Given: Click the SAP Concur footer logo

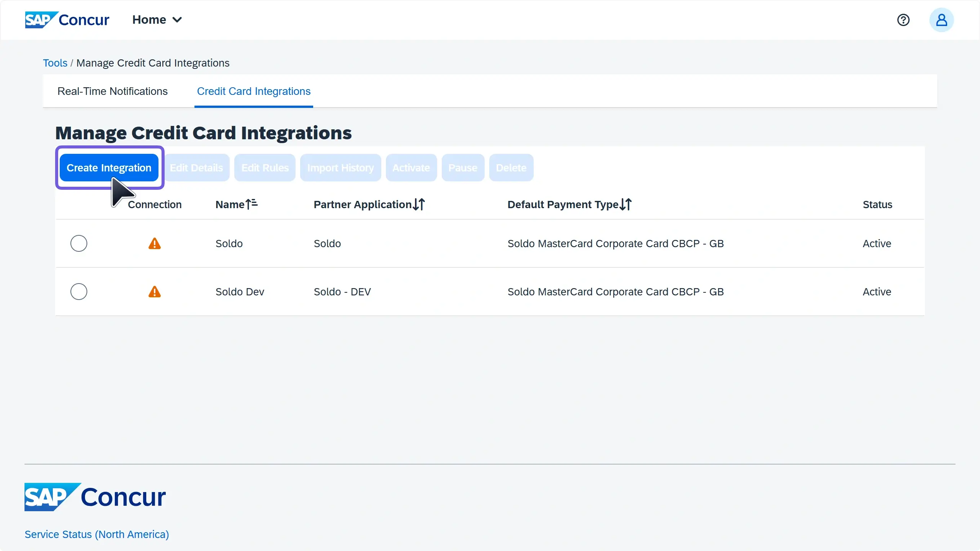Looking at the screenshot, I should [x=95, y=497].
